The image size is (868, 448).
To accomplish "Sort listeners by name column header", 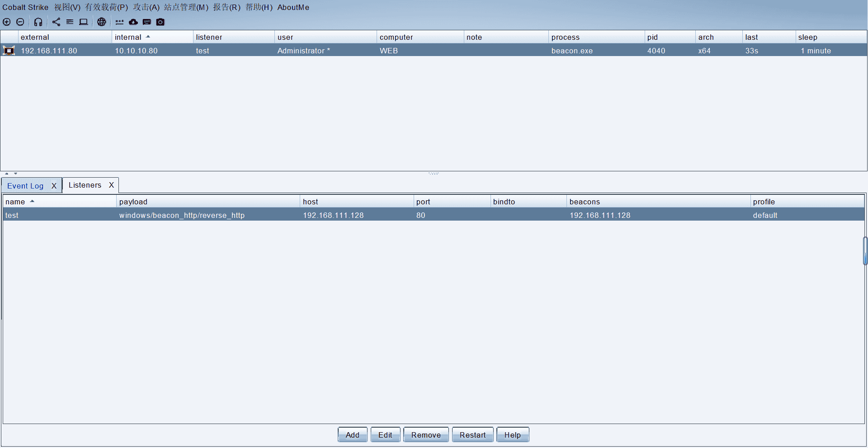I will (x=15, y=202).
